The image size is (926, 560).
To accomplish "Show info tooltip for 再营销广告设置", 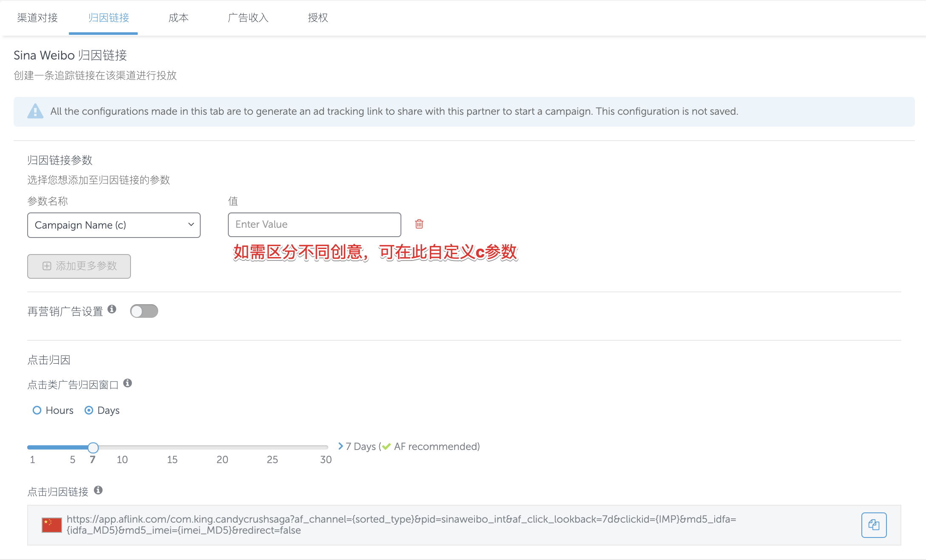I will tap(112, 309).
